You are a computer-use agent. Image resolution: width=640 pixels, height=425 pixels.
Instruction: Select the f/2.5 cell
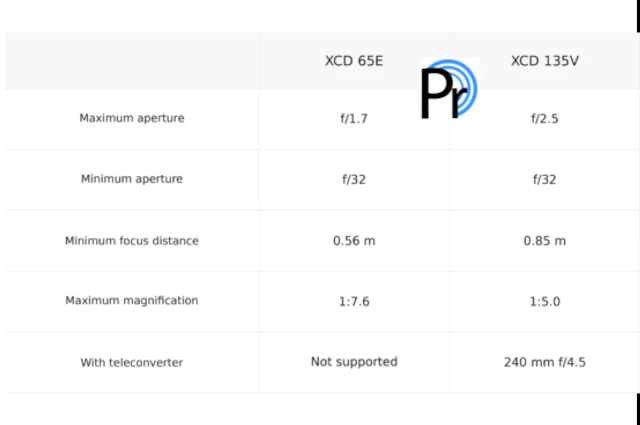544,118
